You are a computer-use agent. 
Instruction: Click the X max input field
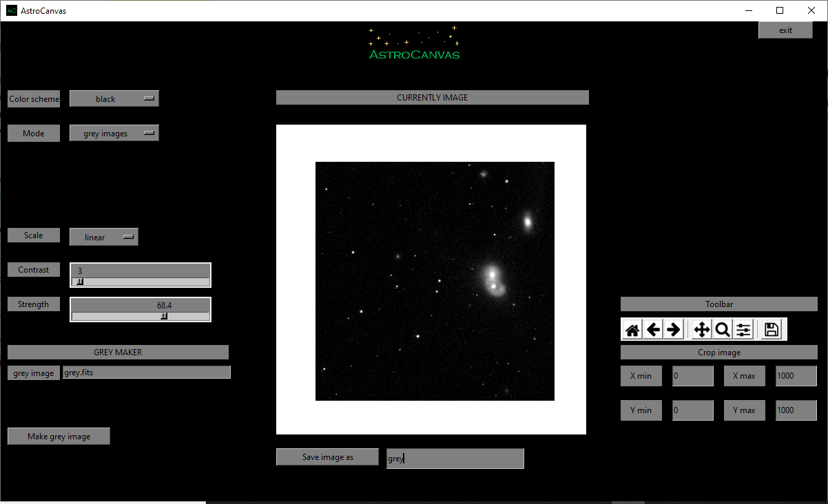tap(796, 376)
